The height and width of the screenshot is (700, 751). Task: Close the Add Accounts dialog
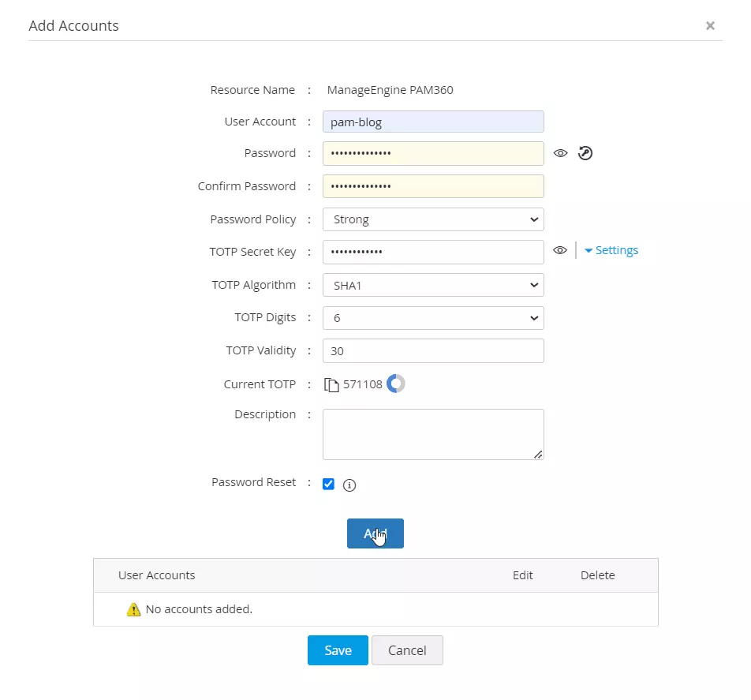click(x=709, y=24)
